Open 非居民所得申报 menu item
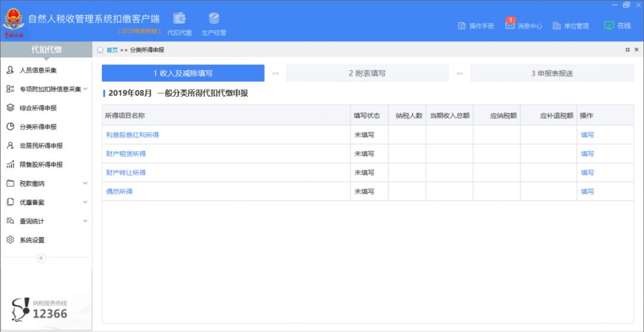The height and width of the screenshot is (332, 644). [x=41, y=146]
